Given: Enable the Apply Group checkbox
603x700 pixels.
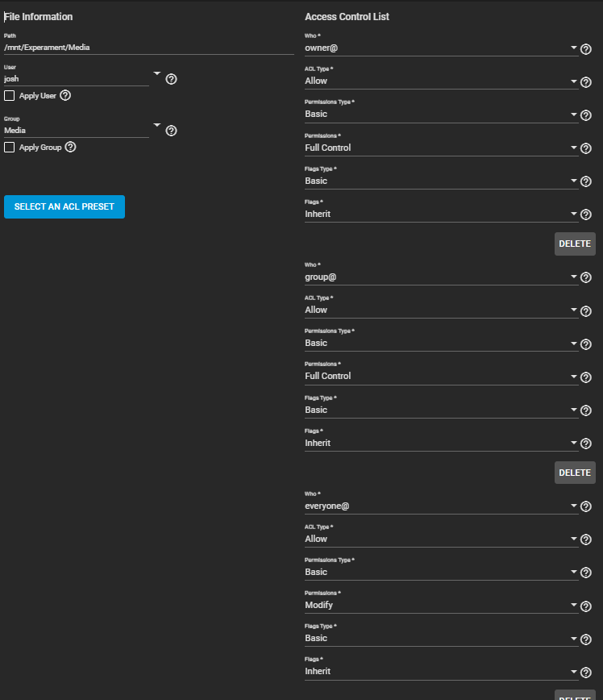Looking at the screenshot, I should (x=10, y=148).
